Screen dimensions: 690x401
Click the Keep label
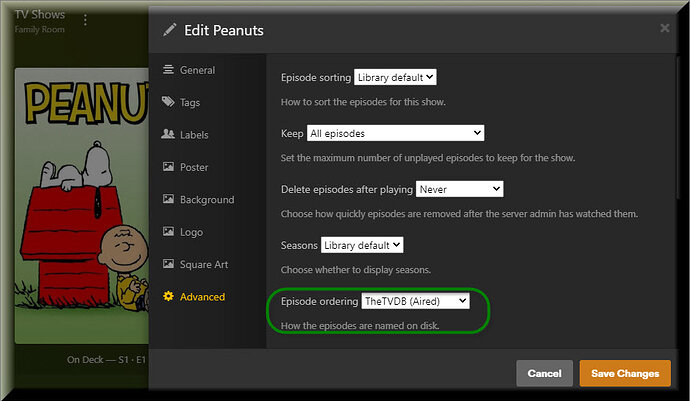click(x=292, y=133)
